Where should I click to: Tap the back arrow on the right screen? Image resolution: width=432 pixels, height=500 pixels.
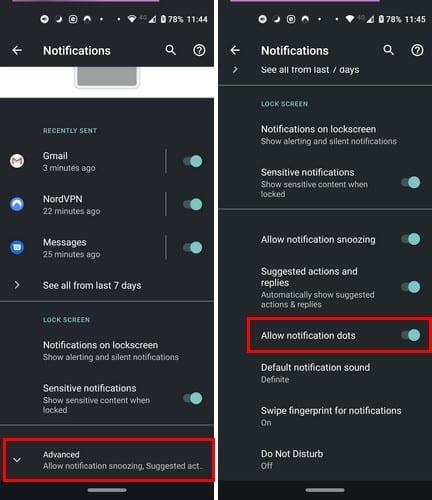[x=235, y=50]
